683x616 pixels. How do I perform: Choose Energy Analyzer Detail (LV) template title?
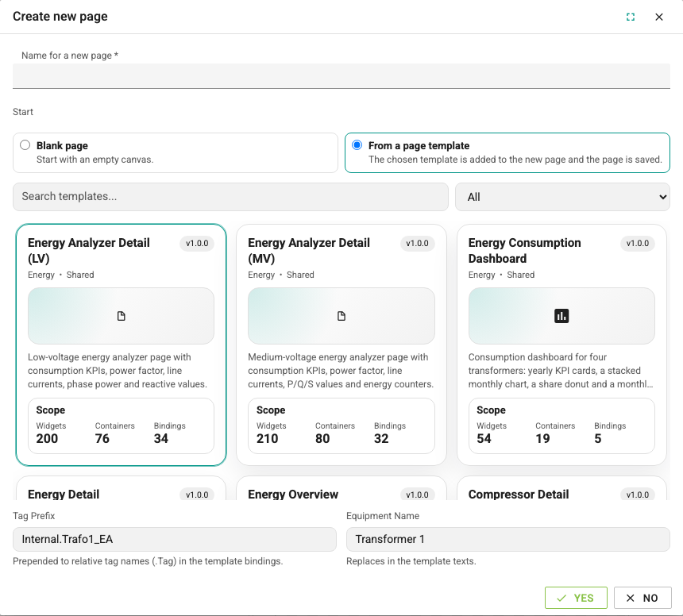(89, 250)
